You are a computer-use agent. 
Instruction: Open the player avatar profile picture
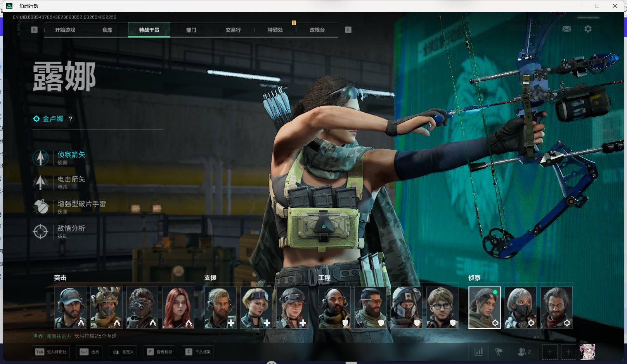[587, 352]
